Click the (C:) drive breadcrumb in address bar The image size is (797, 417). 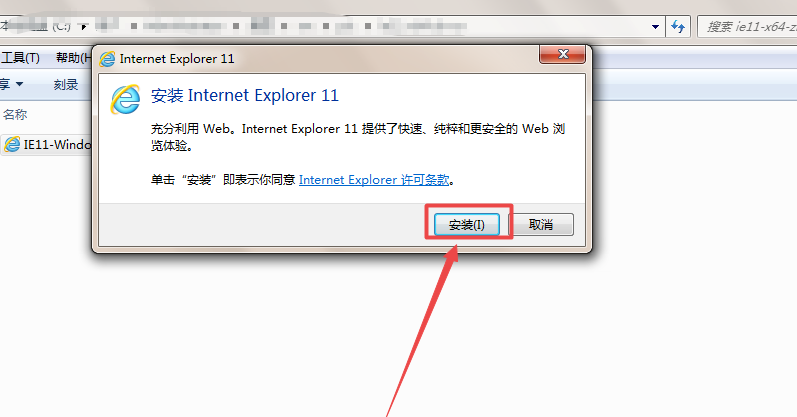pyautogui.click(x=62, y=26)
